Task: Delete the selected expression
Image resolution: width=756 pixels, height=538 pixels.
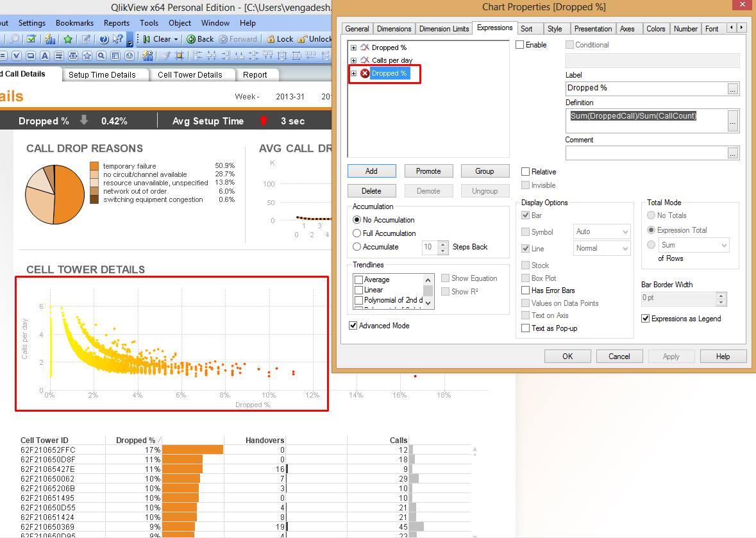Action: [371, 191]
